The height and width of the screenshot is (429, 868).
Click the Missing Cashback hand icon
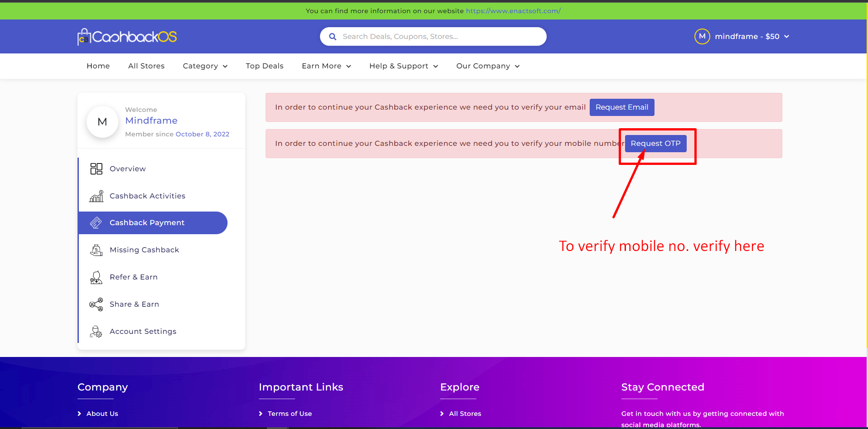(x=96, y=250)
